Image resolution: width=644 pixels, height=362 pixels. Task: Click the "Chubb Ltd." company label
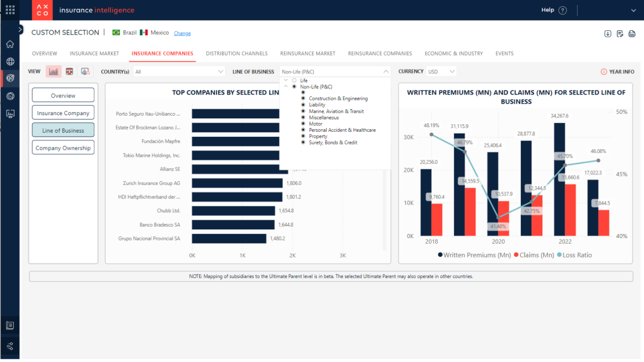[x=168, y=210]
